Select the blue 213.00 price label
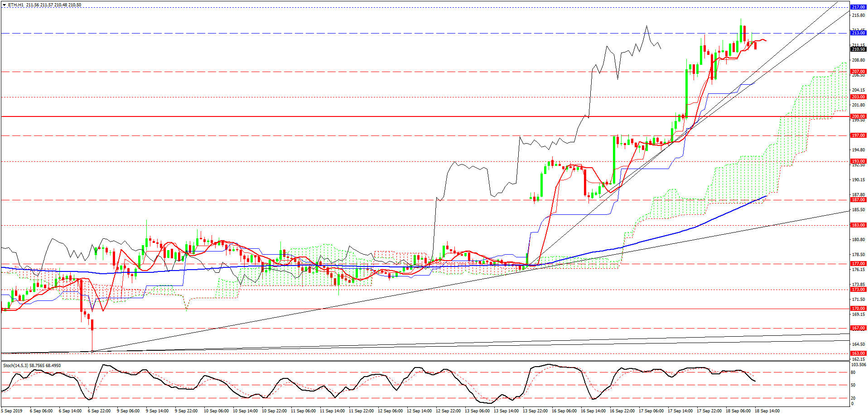The image size is (868, 416). [x=858, y=33]
